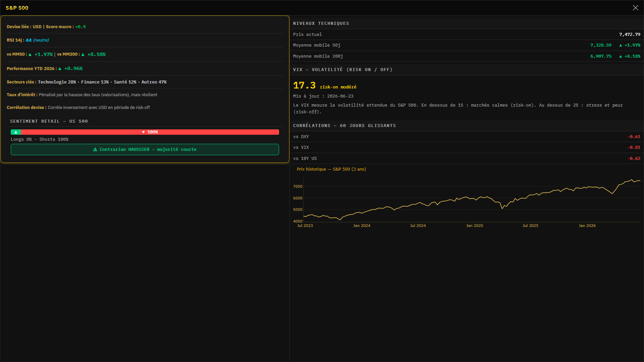
Task: Click the vs DXY correlation value -0.61
Action: (634, 137)
